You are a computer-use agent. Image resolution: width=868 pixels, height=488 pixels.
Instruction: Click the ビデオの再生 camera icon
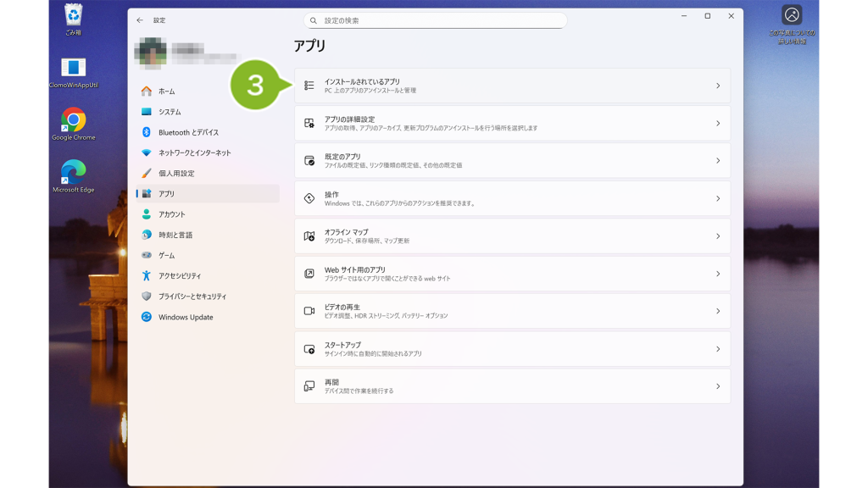pos(309,311)
